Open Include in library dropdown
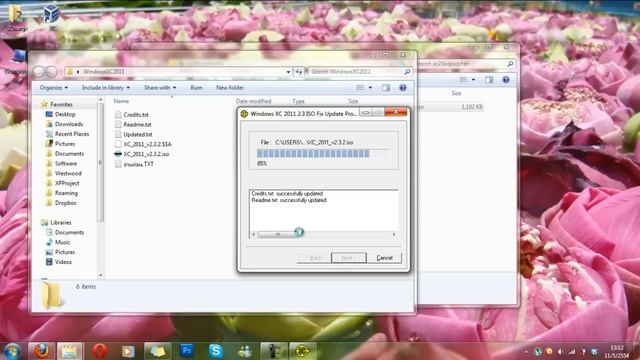 click(x=106, y=88)
